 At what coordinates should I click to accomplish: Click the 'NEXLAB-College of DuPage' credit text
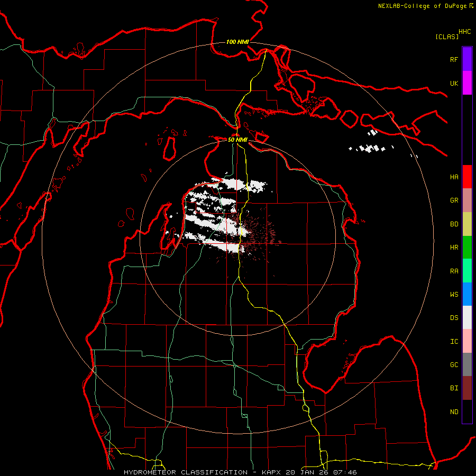pos(422,6)
